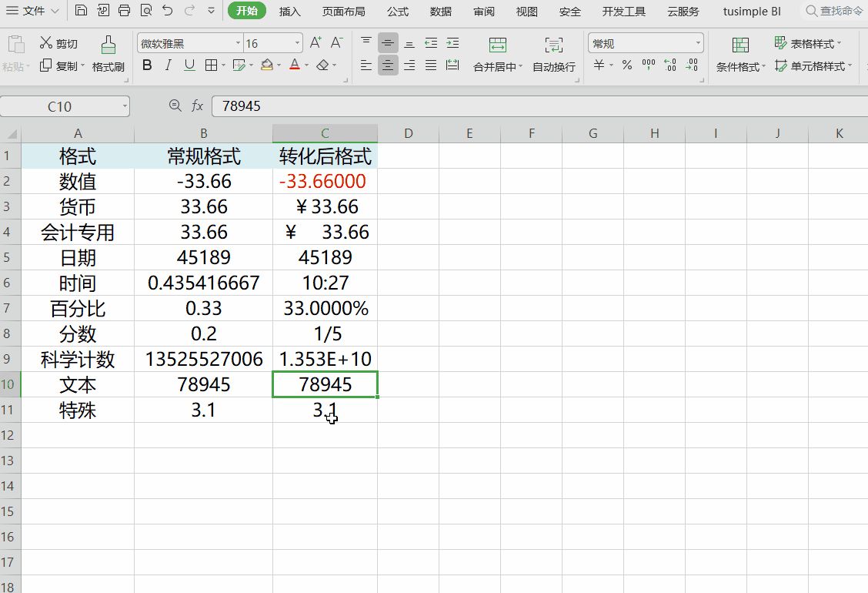Click the Format Painter (格式刷) icon

click(108, 45)
